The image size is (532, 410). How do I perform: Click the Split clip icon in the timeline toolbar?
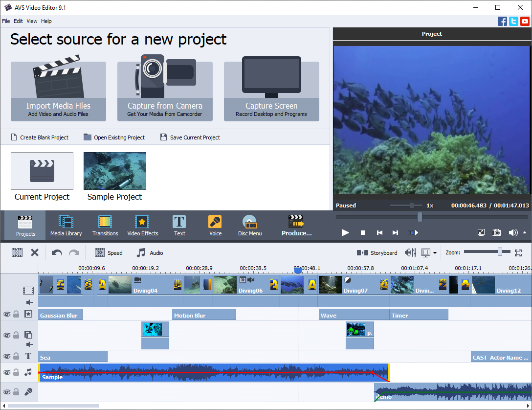[x=17, y=253]
